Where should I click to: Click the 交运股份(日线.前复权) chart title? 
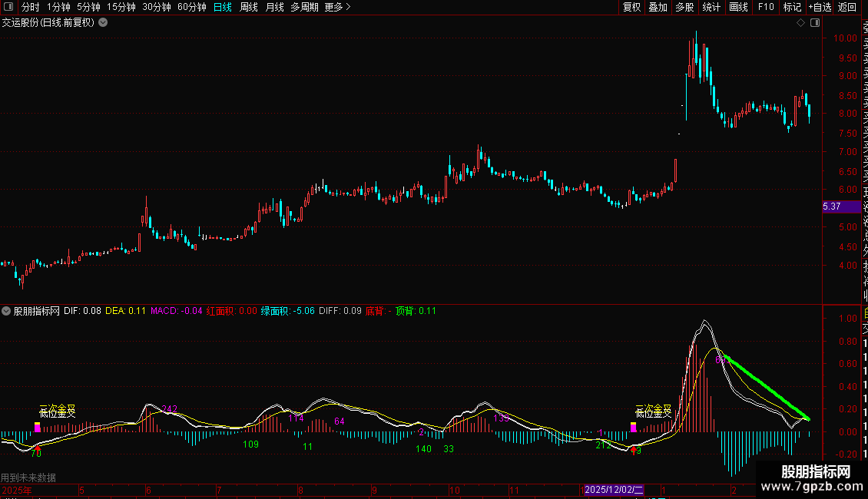(x=48, y=23)
